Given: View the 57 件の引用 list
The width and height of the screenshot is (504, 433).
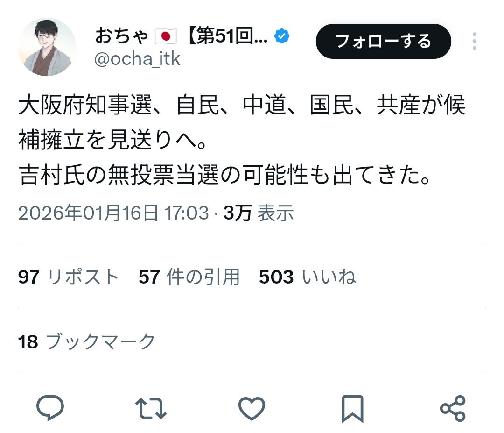Looking at the screenshot, I should [x=189, y=277].
